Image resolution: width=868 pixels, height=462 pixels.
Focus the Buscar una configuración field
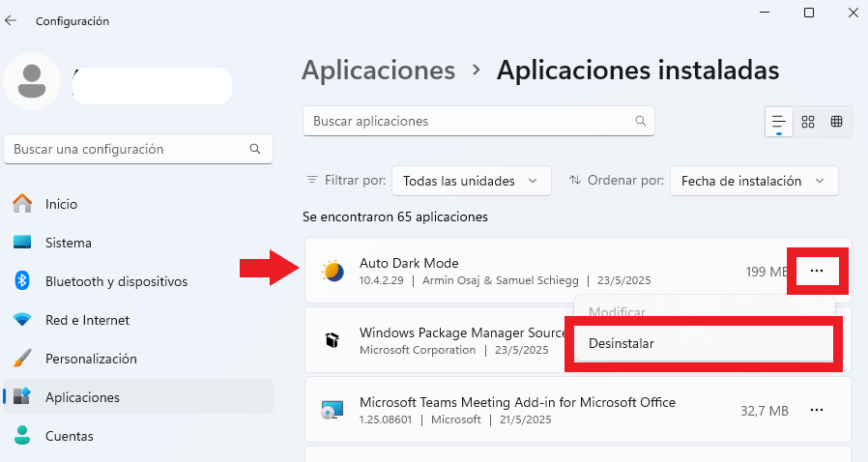coord(138,149)
